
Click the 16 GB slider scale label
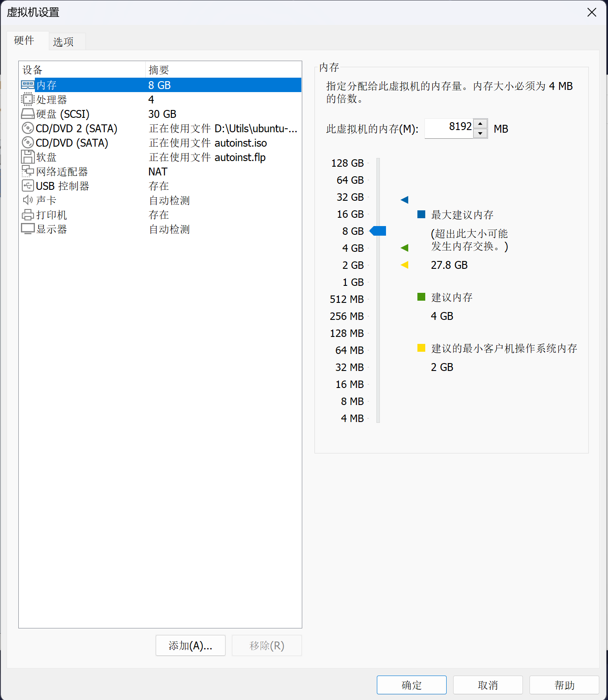click(350, 214)
